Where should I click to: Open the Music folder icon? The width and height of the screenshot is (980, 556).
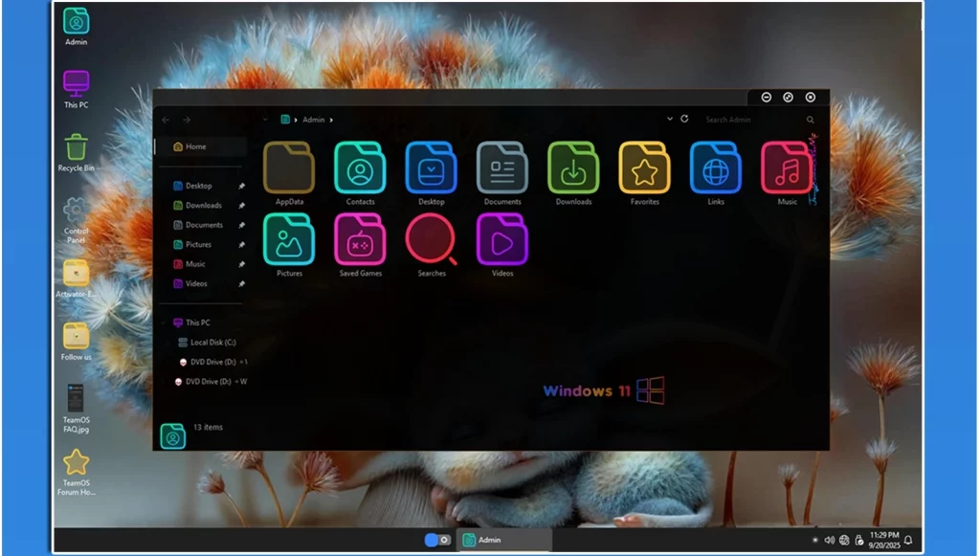786,168
